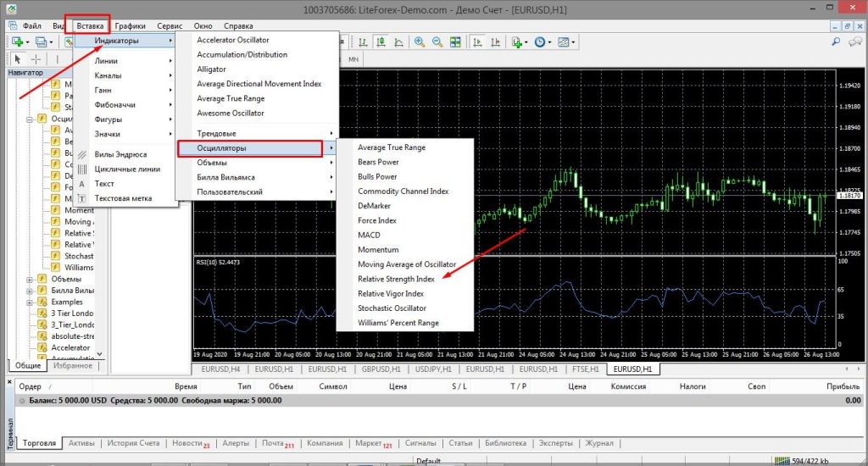Viewport: 868px width, 466px height.
Task: Zoom in on the chart
Action: 418,42
